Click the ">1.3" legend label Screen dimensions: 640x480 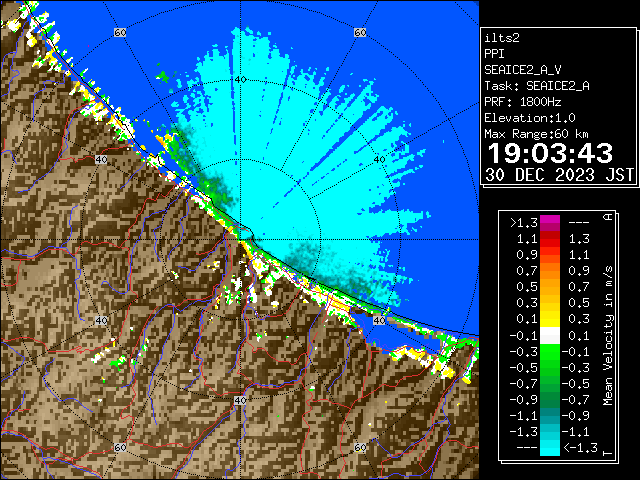pyautogui.click(x=524, y=223)
